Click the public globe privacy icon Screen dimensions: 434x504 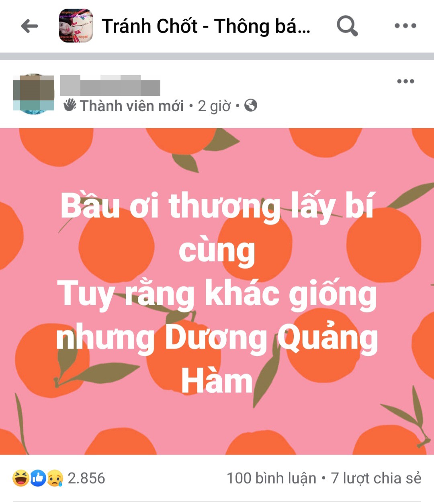(251, 105)
